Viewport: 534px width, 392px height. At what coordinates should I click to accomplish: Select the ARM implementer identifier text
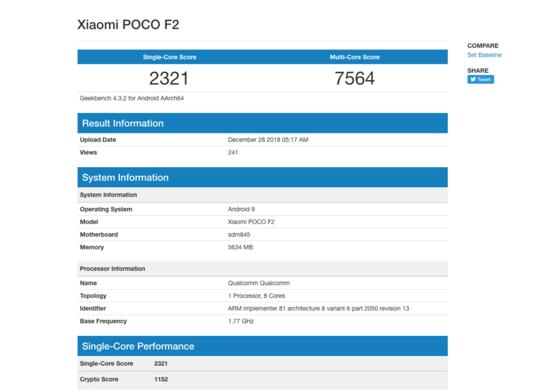click(318, 308)
